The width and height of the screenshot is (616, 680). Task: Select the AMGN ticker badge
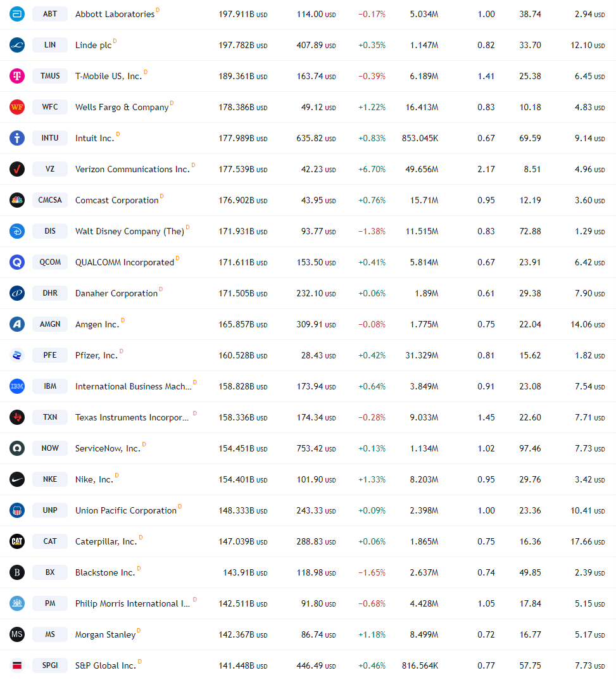coord(50,324)
